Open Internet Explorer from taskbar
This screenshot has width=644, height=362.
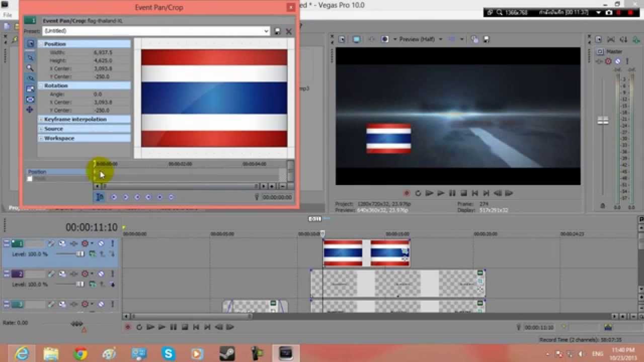[22, 354]
